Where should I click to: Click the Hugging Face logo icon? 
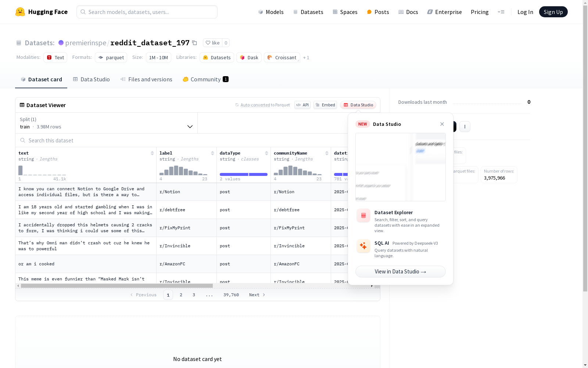20,12
